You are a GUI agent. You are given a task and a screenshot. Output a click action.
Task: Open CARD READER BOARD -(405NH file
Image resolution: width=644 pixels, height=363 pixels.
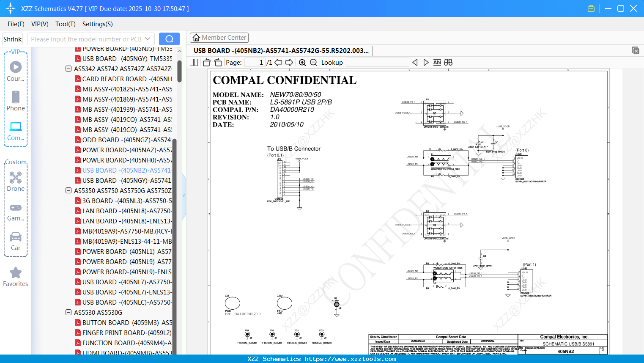123,79
